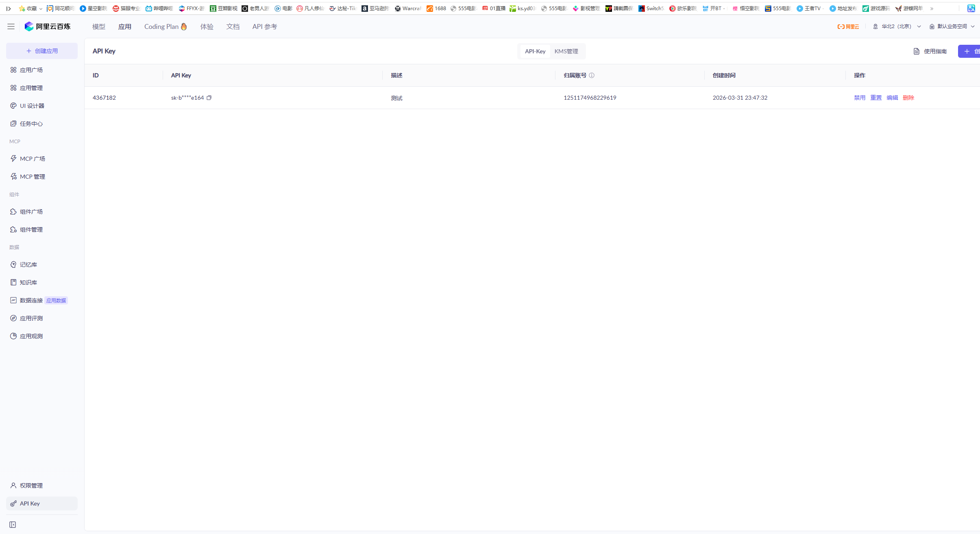Click the info icon beside 归属账号
Viewport: 980px width, 534px height.
tap(592, 75)
